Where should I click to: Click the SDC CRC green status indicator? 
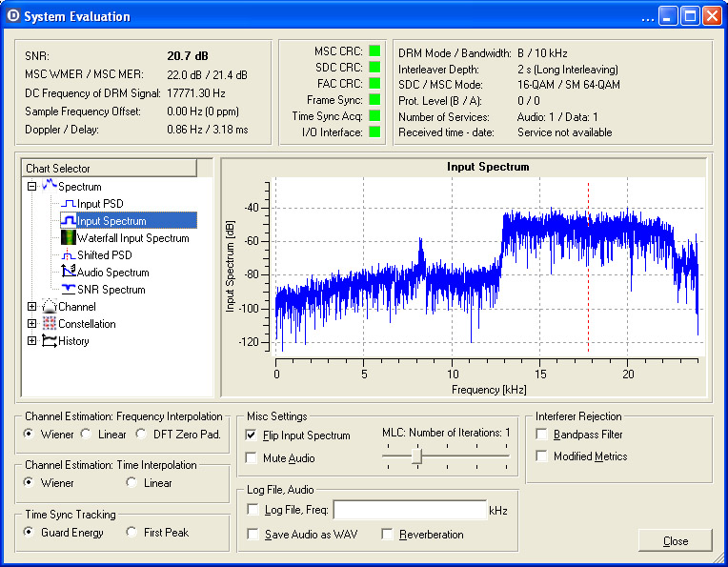tap(374, 67)
